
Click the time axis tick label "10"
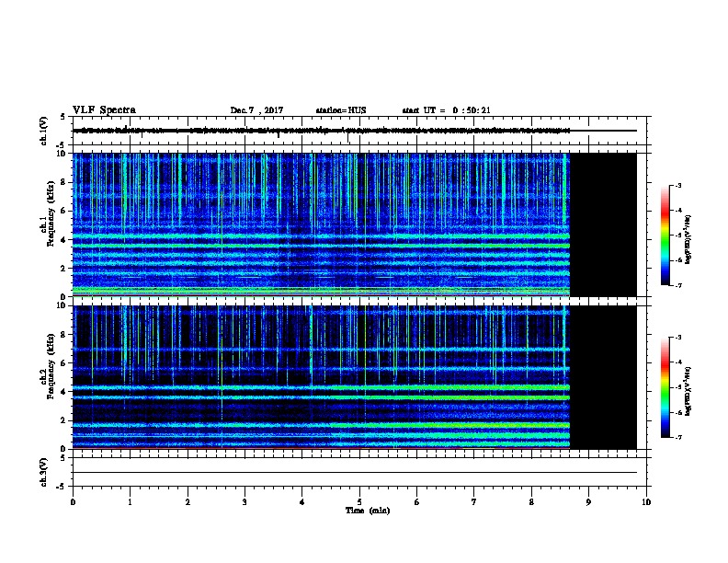click(646, 502)
